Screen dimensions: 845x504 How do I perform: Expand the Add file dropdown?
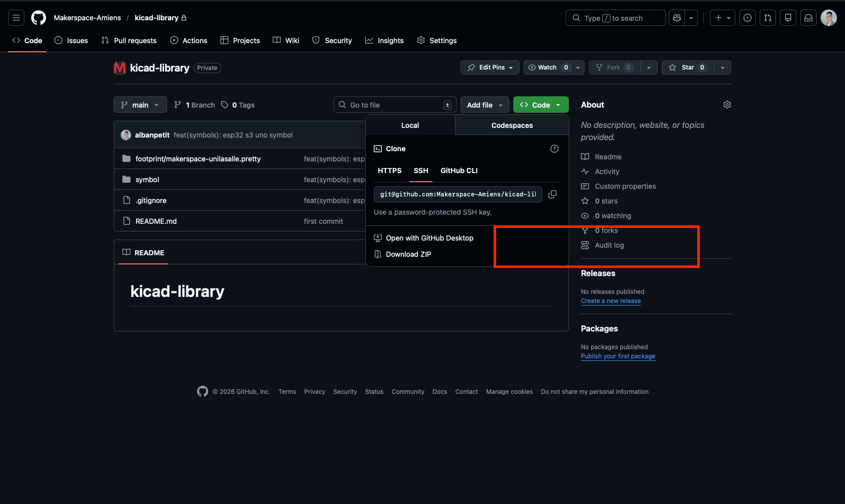[x=484, y=105]
